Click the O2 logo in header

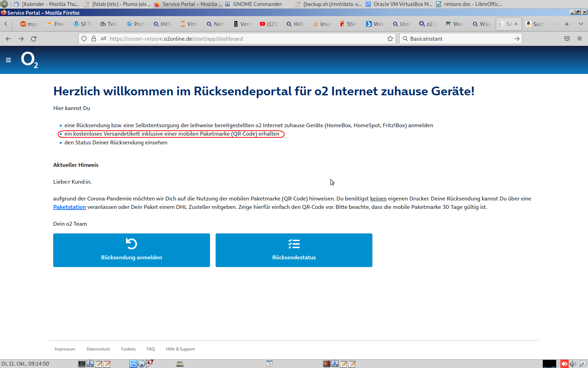pos(29,60)
